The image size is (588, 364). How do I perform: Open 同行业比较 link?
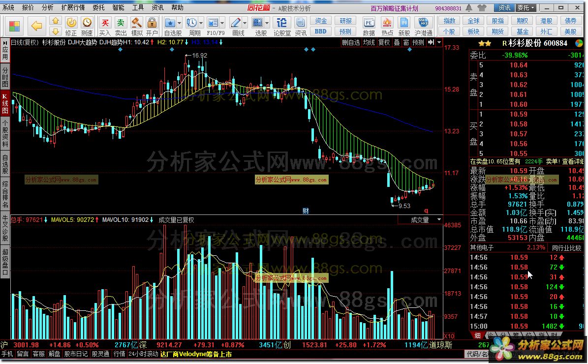(x=567, y=248)
